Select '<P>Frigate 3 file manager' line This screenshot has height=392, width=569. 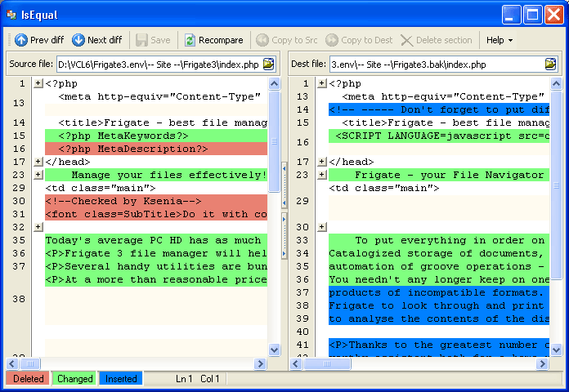tap(156, 253)
